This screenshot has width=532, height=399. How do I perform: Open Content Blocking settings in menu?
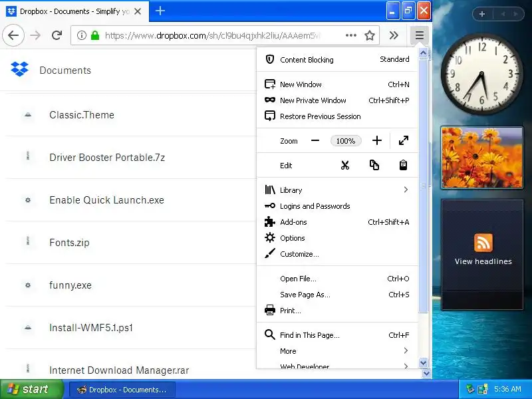[x=337, y=59]
